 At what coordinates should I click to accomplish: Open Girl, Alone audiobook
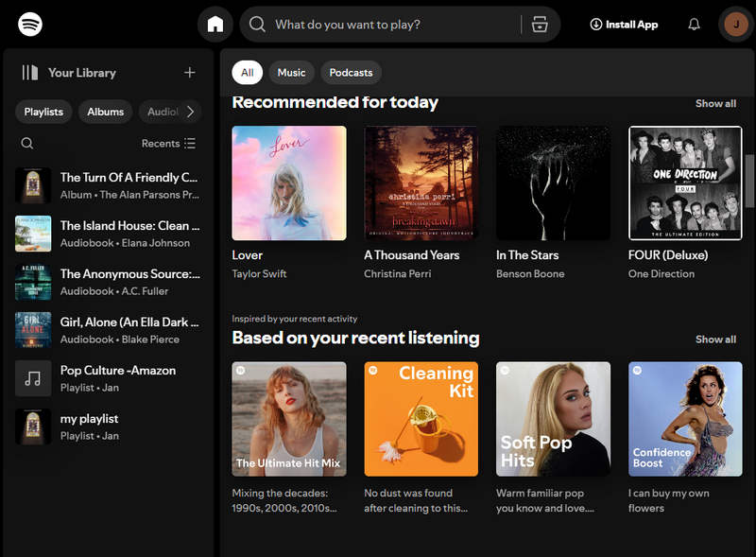[x=108, y=330]
